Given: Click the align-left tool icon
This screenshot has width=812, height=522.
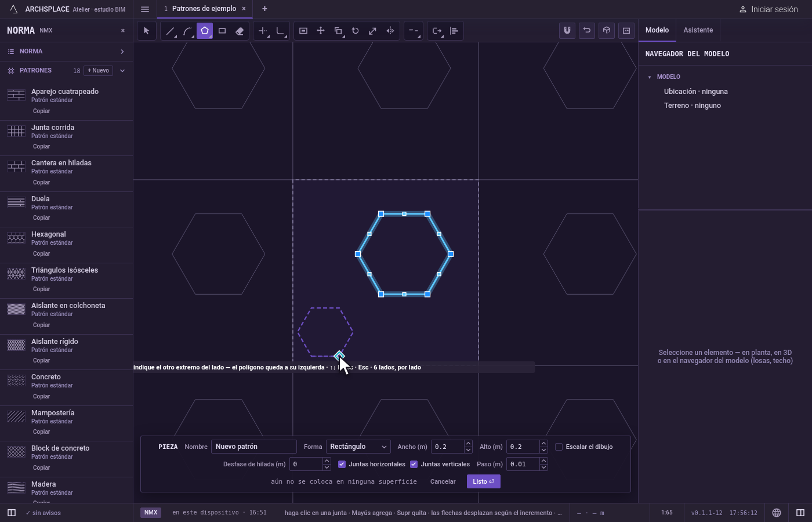Looking at the screenshot, I should (x=454, y=31).
